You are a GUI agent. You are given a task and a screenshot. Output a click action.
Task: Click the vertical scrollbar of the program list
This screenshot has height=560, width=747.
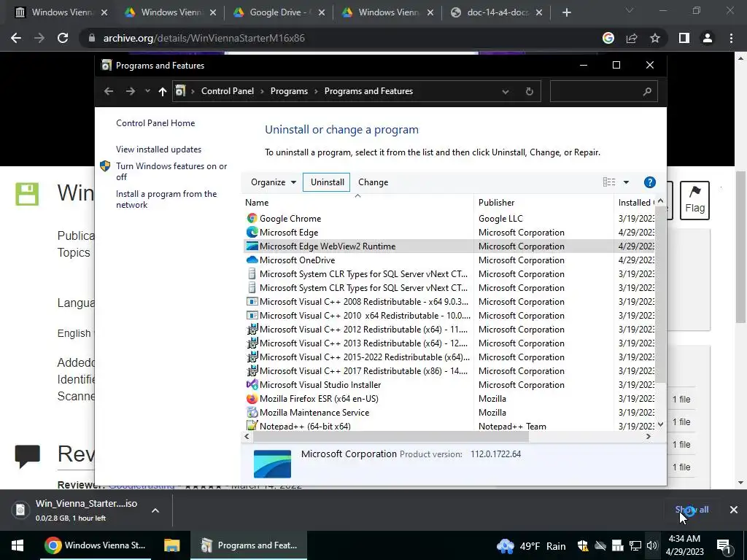(660, 294)
